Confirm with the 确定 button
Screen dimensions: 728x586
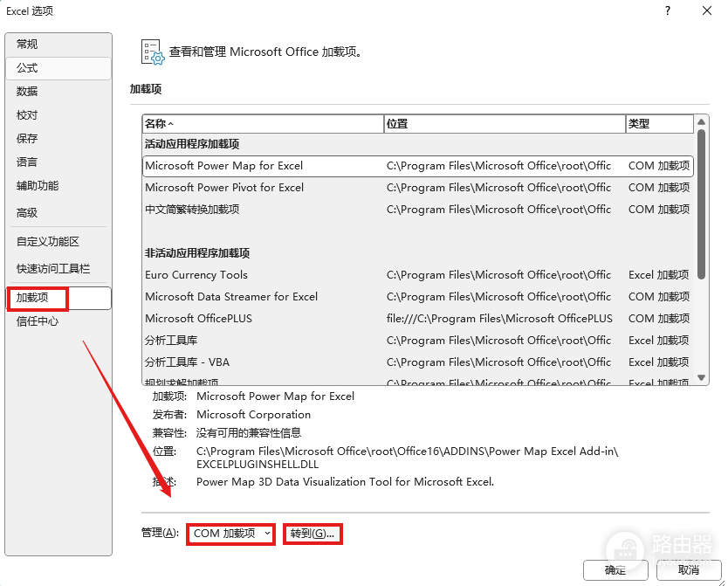coord(615,570)
